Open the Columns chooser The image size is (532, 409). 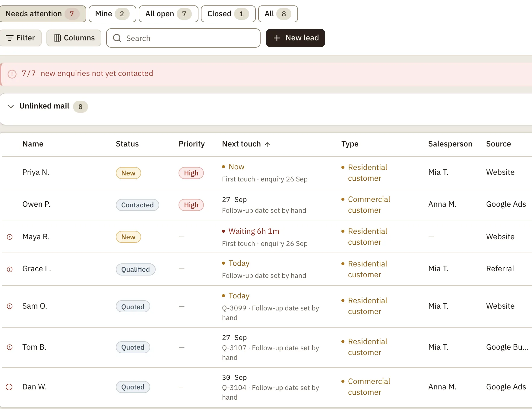(74, 38)
